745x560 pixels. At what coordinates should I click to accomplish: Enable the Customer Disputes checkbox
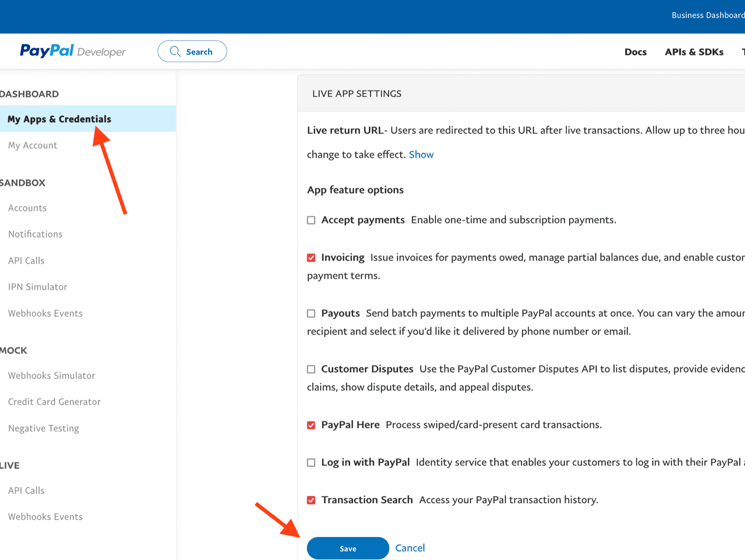click(x=311, y=369)
